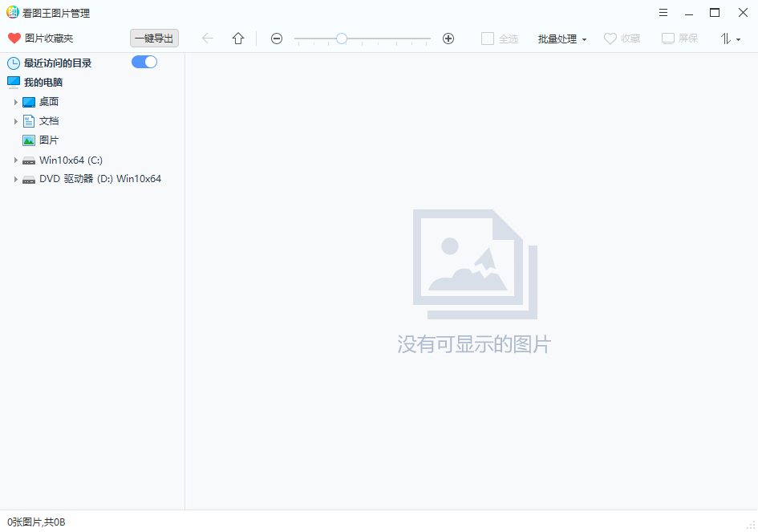Click the home icon in the toolbar
The height and width of the screenshot is (532, 758).
[x=237, y=38]
